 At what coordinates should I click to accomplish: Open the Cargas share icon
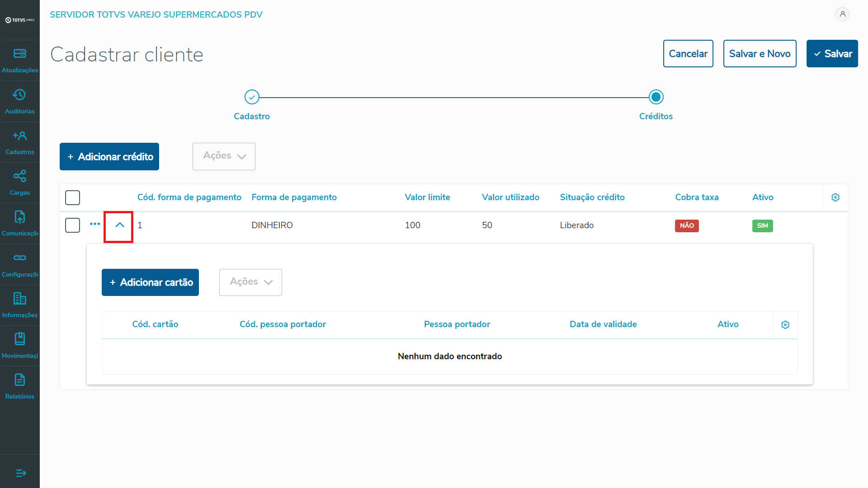coord(19,176)
